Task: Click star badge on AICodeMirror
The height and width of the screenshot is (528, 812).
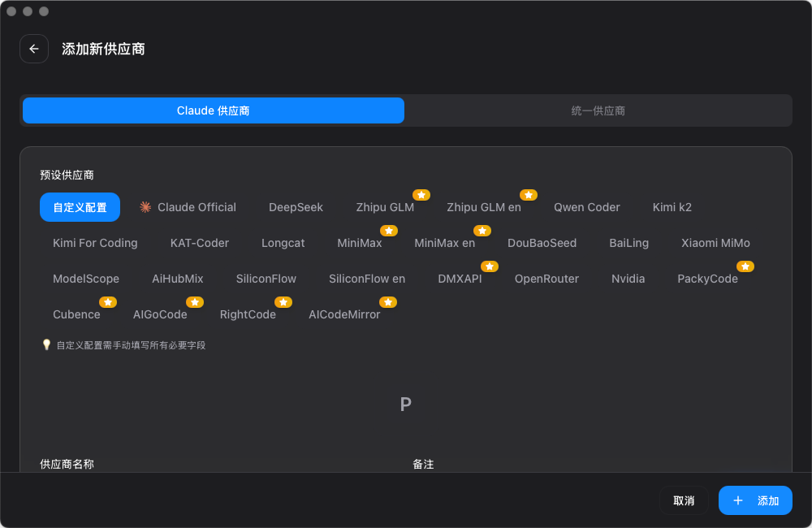Action: (388, 302)
